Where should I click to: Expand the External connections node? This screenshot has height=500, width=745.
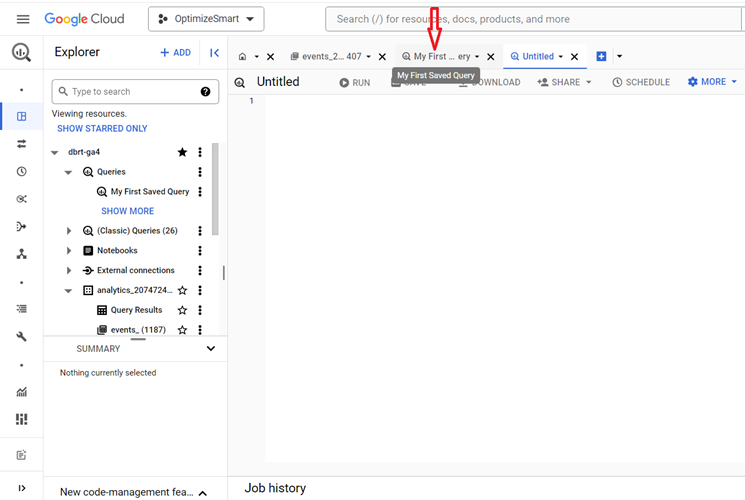tap(68, 270)
